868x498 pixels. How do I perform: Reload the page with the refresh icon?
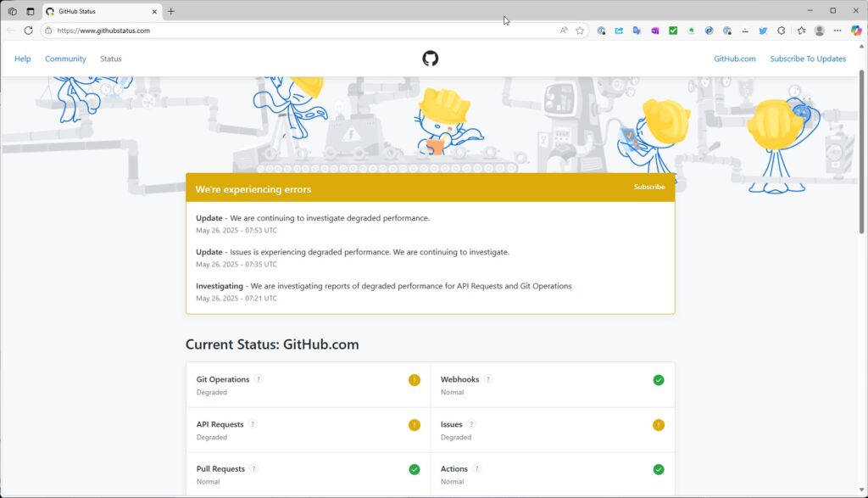[x=28, y=31]
